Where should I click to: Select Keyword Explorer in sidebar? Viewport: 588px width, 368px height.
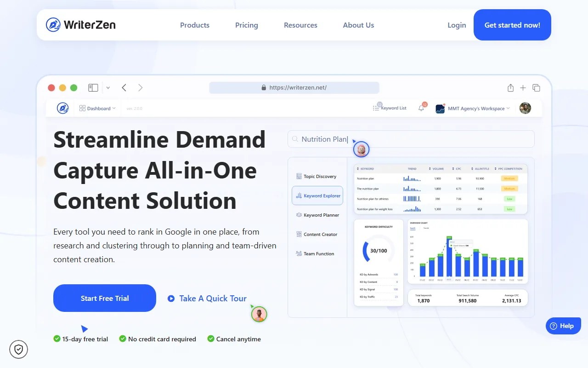tap(317, 195)
